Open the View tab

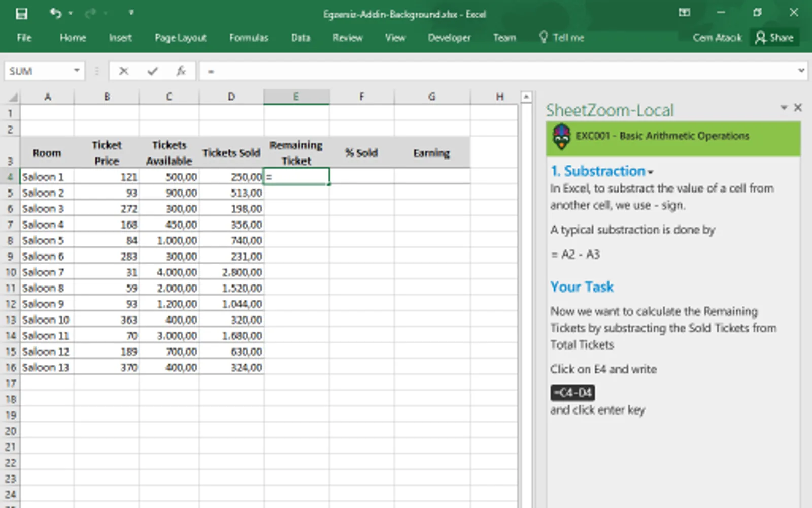(x=395, y=38)
